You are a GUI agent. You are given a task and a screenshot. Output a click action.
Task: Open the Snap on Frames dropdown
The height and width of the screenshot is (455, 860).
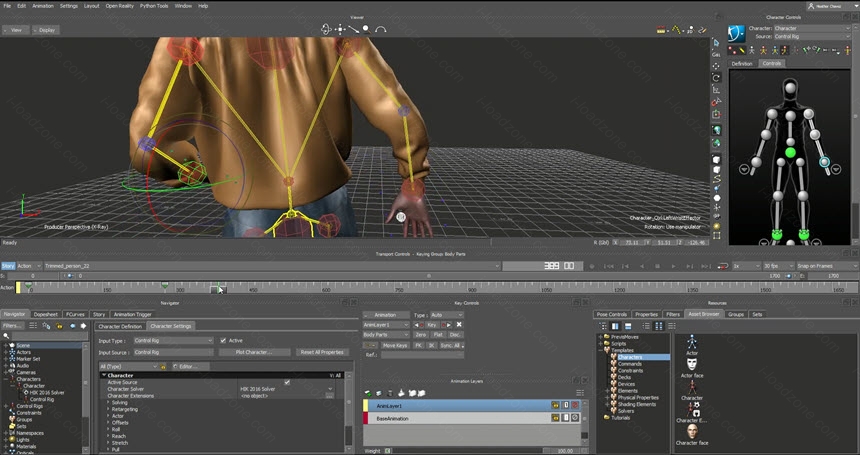tap(827, 266)
